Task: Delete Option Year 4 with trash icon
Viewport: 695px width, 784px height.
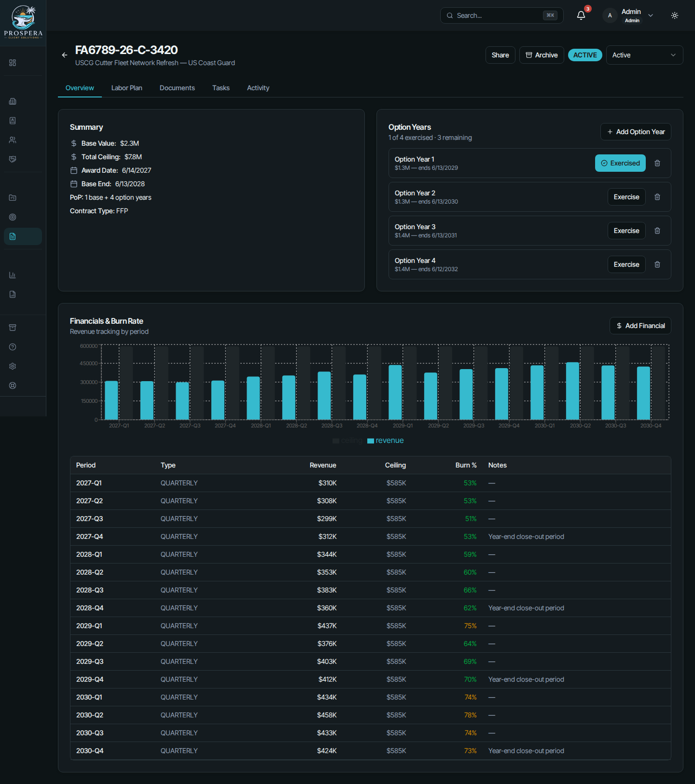Action: point(657,264)
